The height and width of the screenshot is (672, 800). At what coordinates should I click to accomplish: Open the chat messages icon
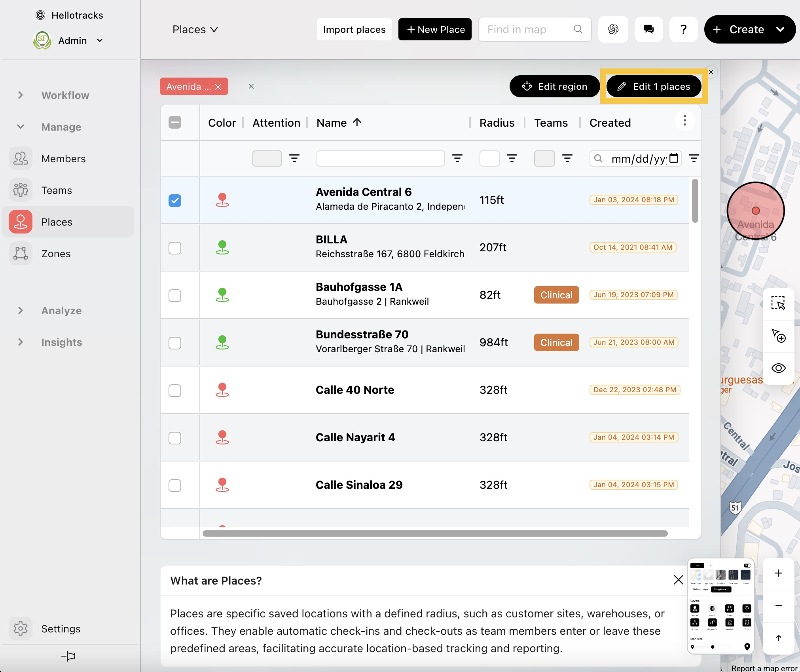pyautogui.click(x=648, y=29)
